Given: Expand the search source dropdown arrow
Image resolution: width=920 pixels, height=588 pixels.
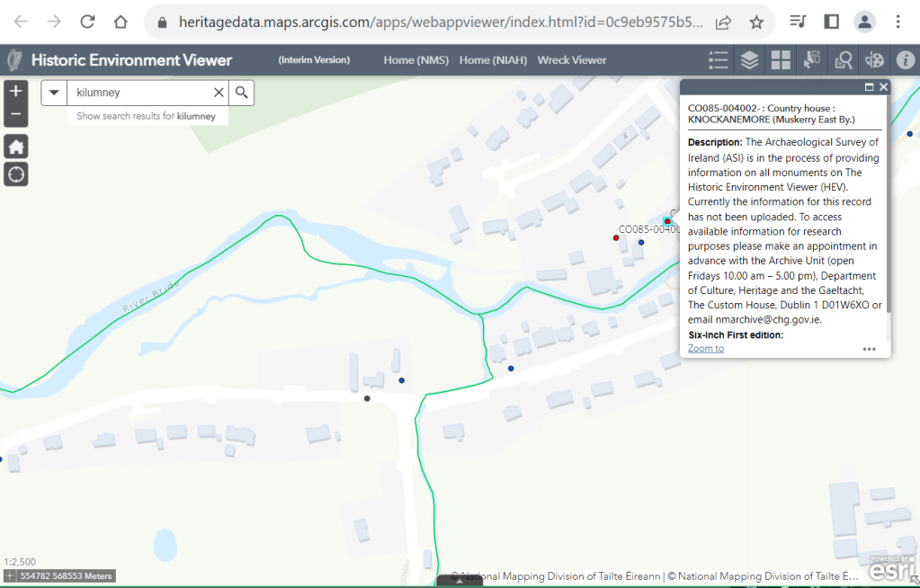Looking at the screenshot, I should click(54, 93).
